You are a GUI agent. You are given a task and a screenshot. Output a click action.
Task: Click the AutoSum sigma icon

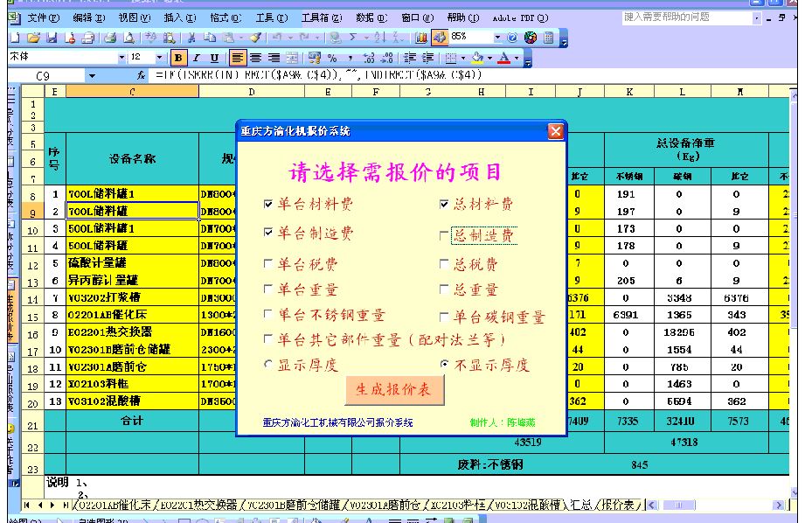pos(353,38)
